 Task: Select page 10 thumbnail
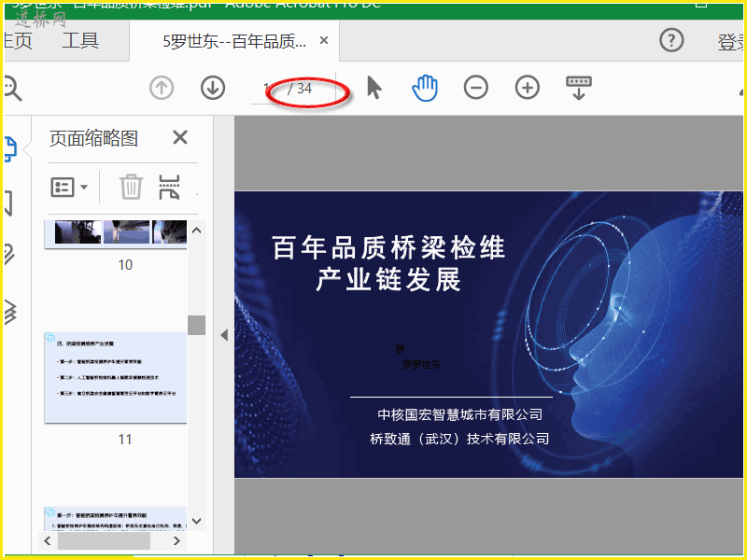(x=116, y=234)
